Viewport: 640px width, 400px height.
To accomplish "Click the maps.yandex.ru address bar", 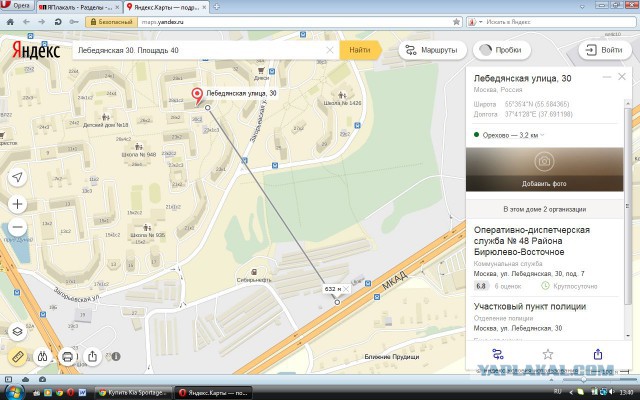I will click(x=294, y=22).
